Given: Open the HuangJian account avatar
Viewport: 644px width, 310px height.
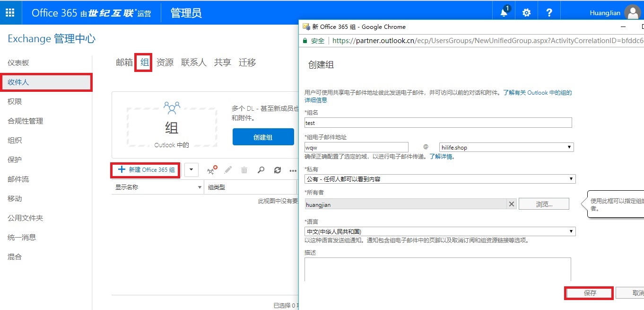Looking at the screenshot, I should point(633,13).
